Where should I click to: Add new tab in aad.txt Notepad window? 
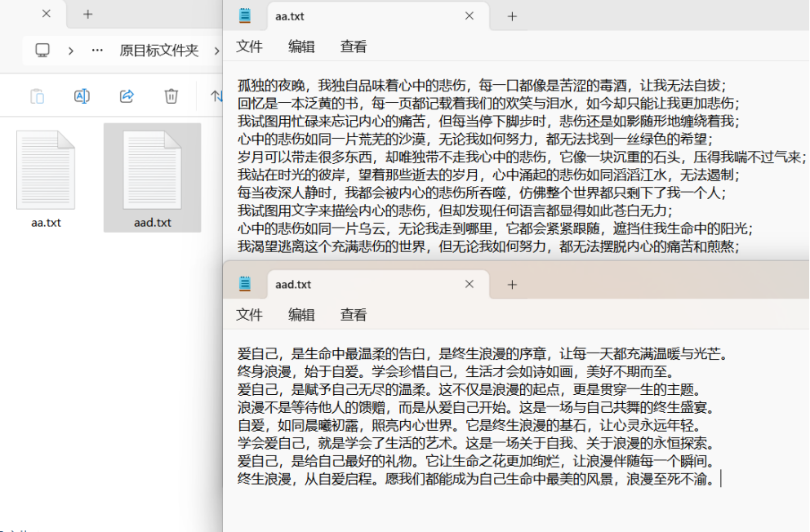click(512, 285)
